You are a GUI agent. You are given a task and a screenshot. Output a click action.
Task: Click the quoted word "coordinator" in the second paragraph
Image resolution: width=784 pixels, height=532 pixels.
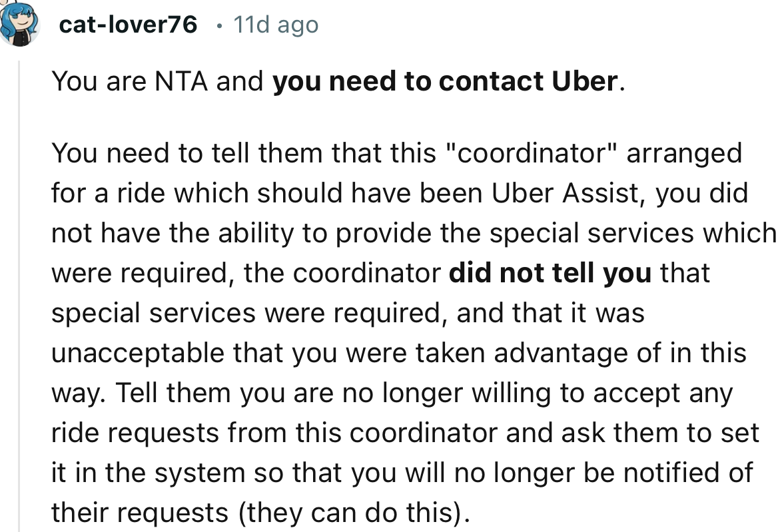tap(531, 153)
